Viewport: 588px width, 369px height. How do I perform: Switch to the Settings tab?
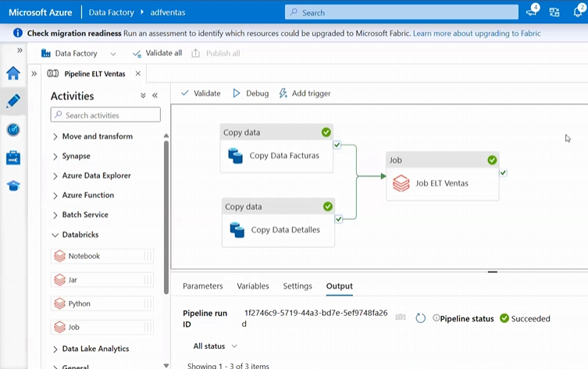coord(298,286)
